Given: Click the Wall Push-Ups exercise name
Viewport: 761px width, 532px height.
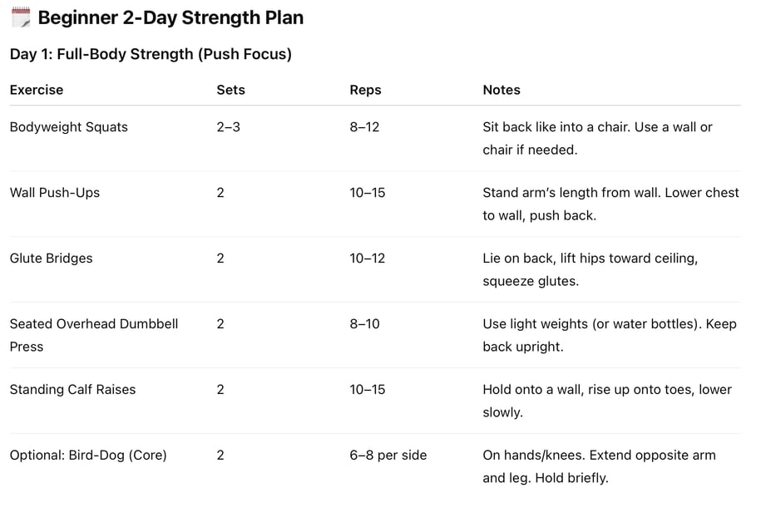Looking at the screenshot, I should coord(55,193).
